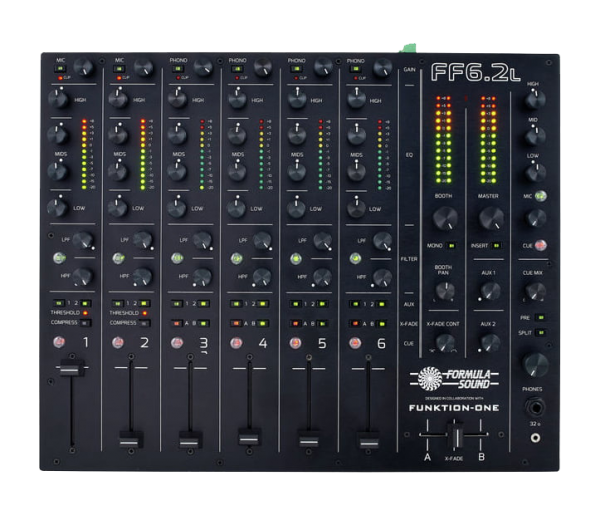Click channel 1 gain knob
The width and height of the screenshot is (600, 515).
point(83,67)
